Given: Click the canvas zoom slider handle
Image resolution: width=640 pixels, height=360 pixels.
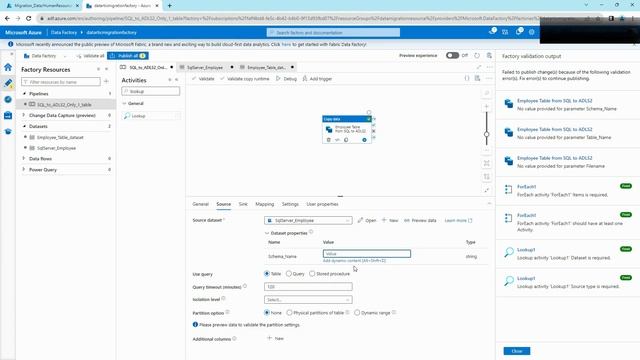Looking at the screenshot, I should pyautogui.click(x=487, y=134).
